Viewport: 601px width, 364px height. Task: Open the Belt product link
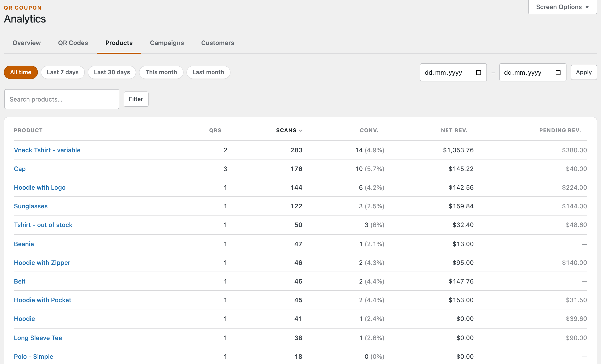(x=20, y=282)
